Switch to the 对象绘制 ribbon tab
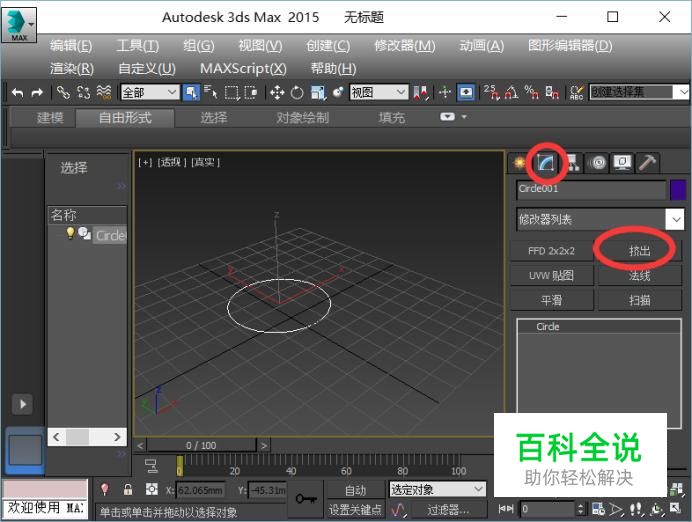 [x=303, y=118]
